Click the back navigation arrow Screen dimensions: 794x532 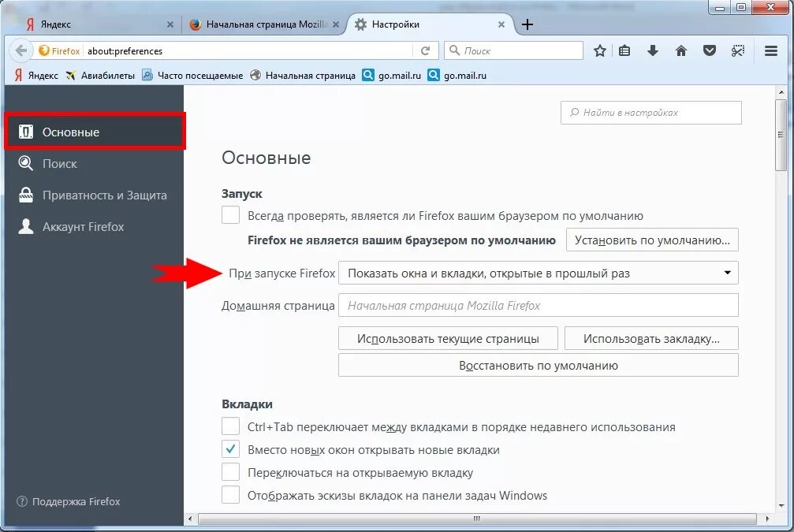click(x=21, y=50)
